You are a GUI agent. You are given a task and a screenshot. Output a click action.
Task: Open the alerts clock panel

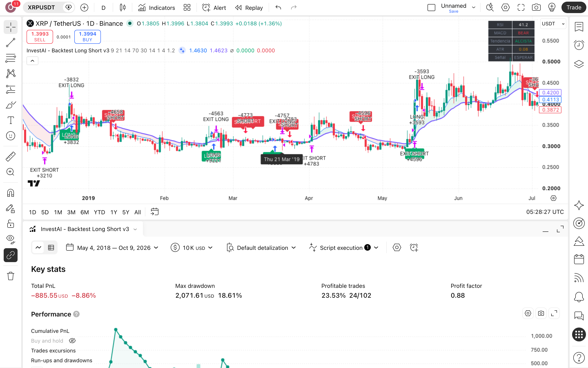[x=579, y=45]
